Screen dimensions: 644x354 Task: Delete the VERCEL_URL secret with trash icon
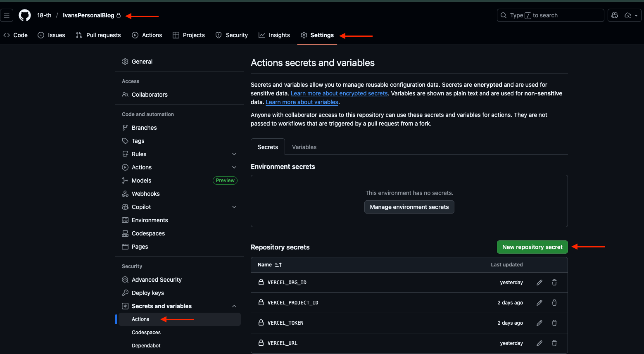554,343
